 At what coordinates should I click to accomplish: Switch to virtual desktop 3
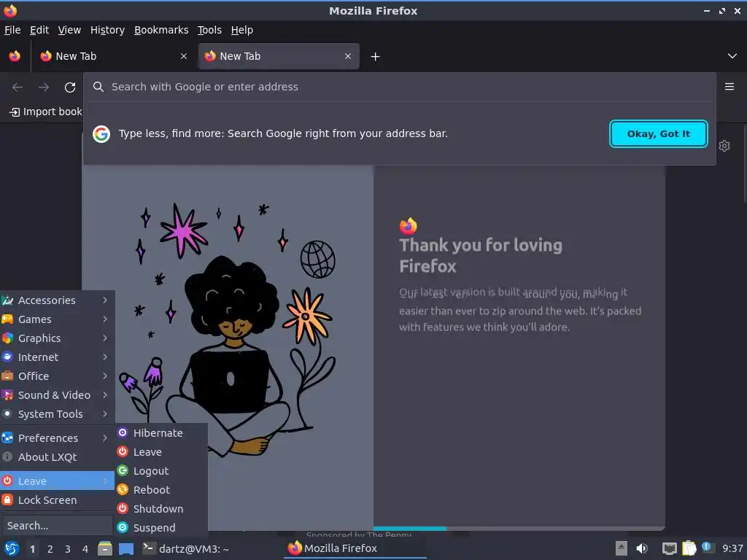(68, 549)
